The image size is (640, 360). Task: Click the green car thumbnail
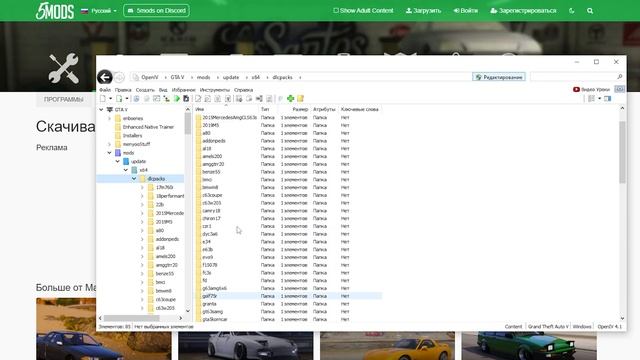point(529,346)
